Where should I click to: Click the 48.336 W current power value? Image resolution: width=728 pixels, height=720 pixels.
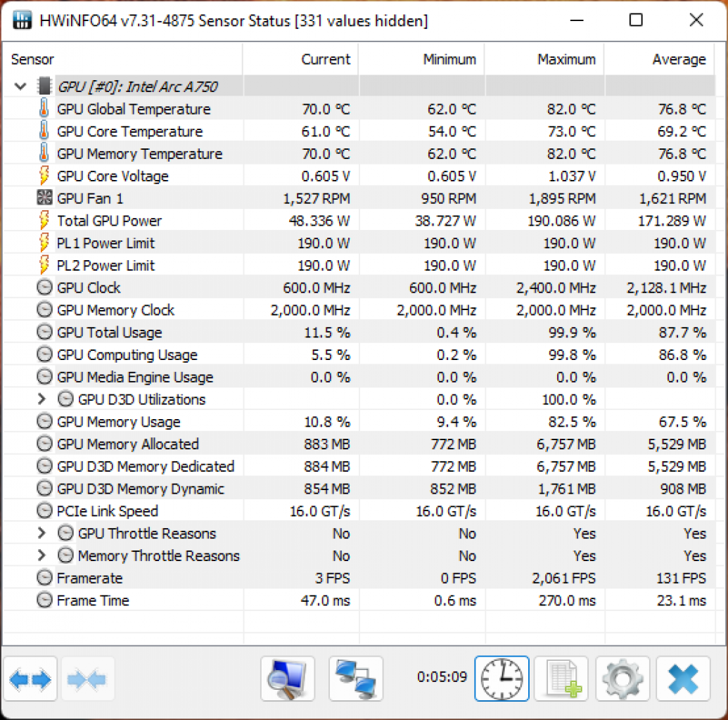click(319, 221)
